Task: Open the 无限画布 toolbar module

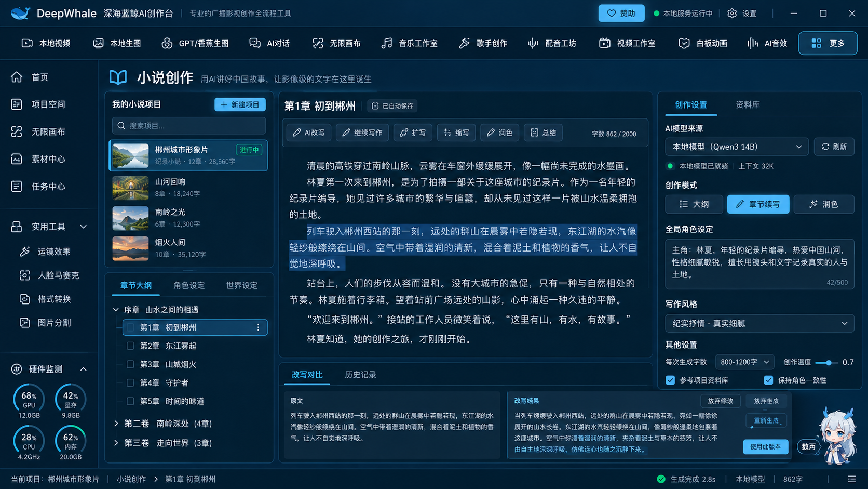Action: click(336, 43)
